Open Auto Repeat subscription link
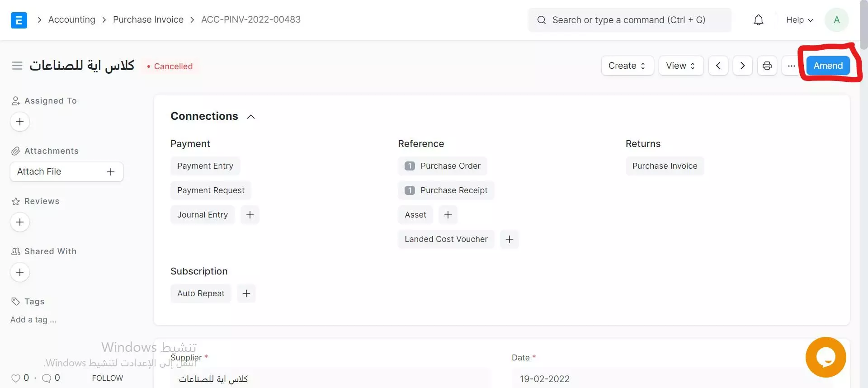The width and height of the screenshot is (868, 388). click(201, 293)
